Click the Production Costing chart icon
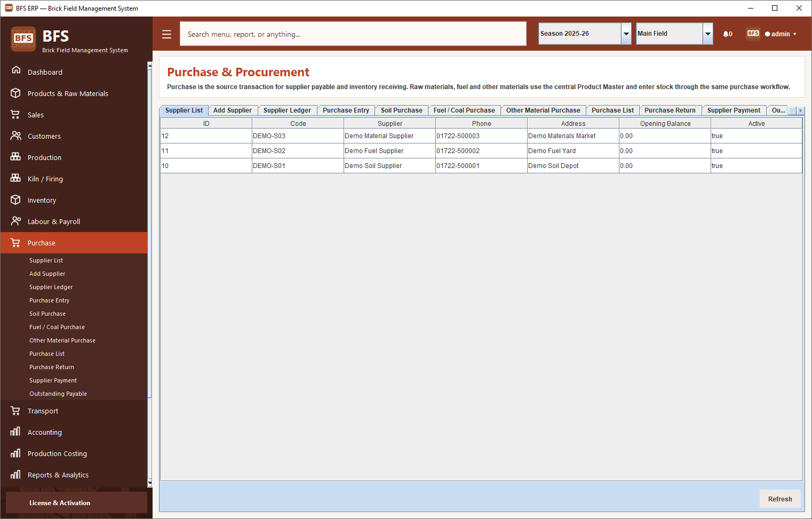This screenshot has height=519, width=812. [15, 453]
